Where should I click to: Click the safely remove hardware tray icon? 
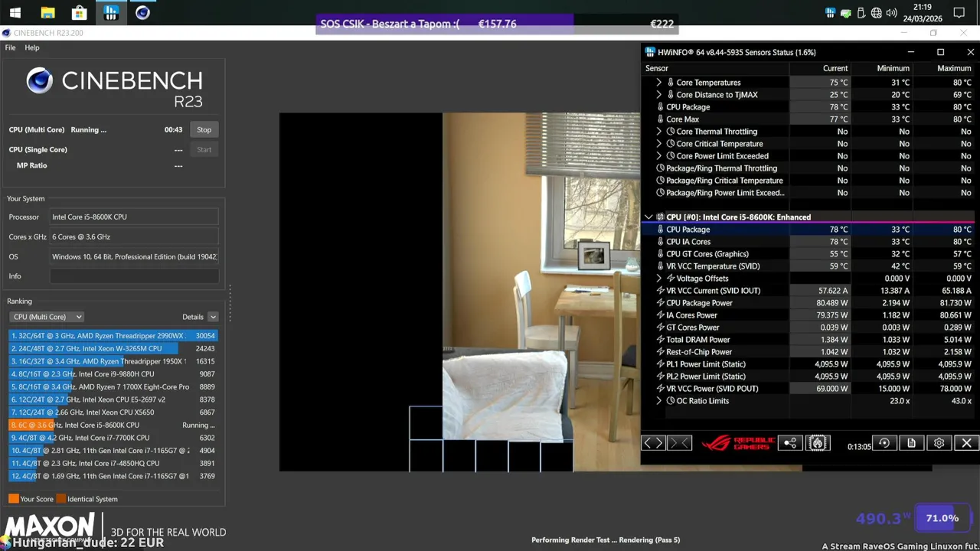pyautogui.click(x=846, y=13)
